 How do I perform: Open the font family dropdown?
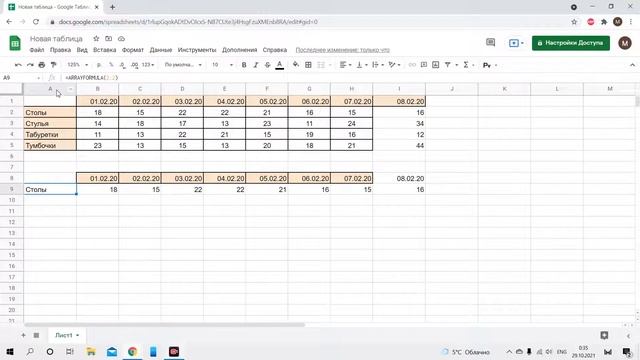[183, 65]
